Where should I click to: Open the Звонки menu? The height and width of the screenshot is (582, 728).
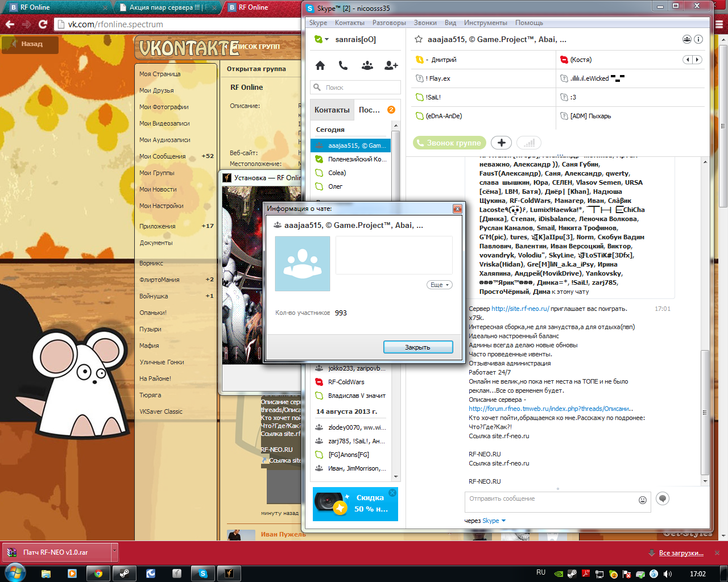click(x=425, y=23)
